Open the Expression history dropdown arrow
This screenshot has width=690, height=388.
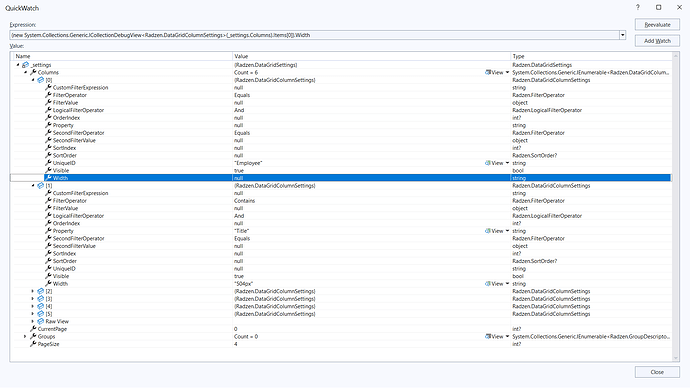[x=622, y=35]
